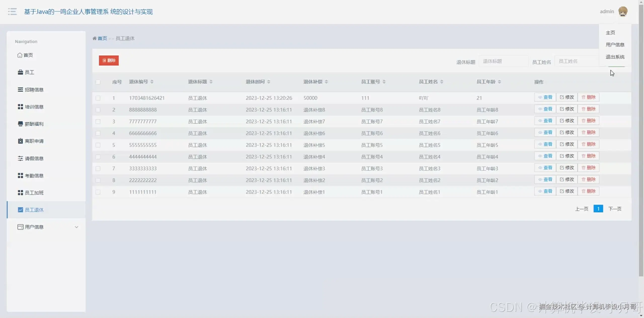
Task: Select checkbox for row 9 record 1111111111
Action: [98, 192]
